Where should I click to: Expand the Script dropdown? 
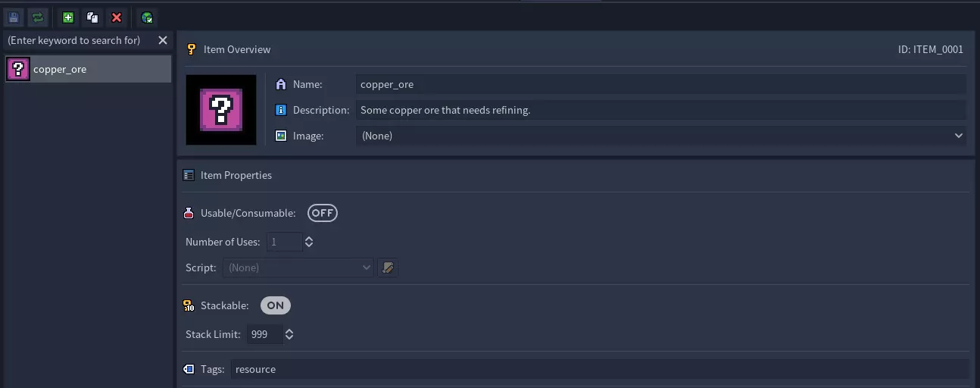pyautogui.click(x=300, y=268)
